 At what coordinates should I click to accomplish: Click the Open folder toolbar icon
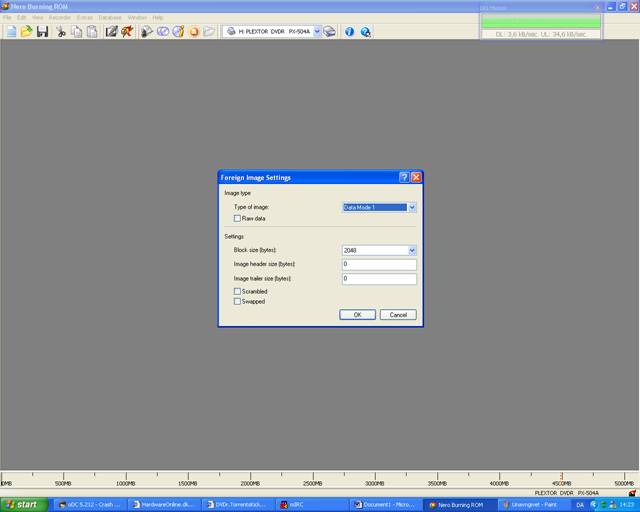click(x=27, y=32)
